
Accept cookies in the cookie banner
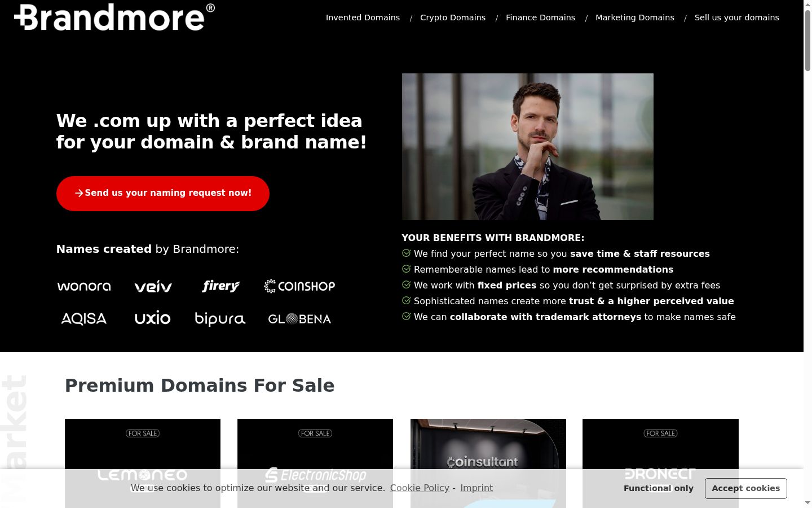tap(746, 488)
